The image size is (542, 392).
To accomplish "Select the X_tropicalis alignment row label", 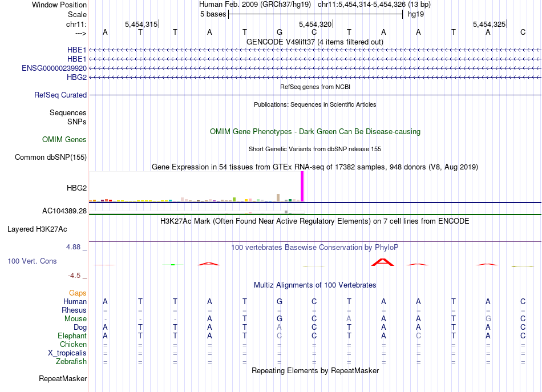I will (x=67, y=353).
